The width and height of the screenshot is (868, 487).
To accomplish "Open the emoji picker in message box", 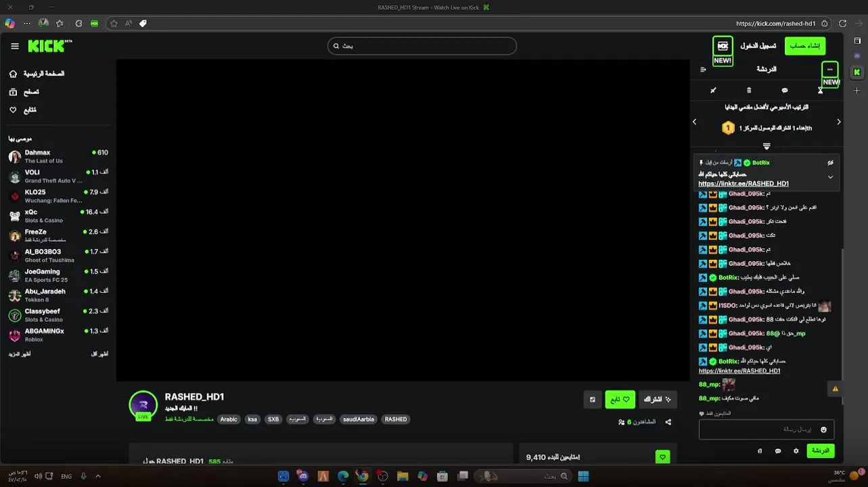I will coord(823,430).
